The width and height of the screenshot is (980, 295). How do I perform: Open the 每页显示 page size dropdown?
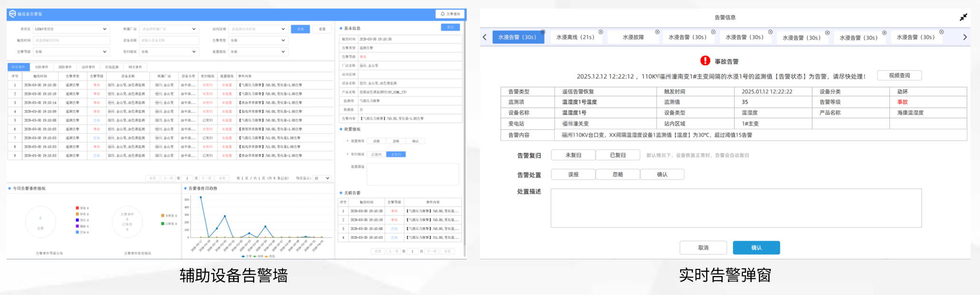pos(322,178)
